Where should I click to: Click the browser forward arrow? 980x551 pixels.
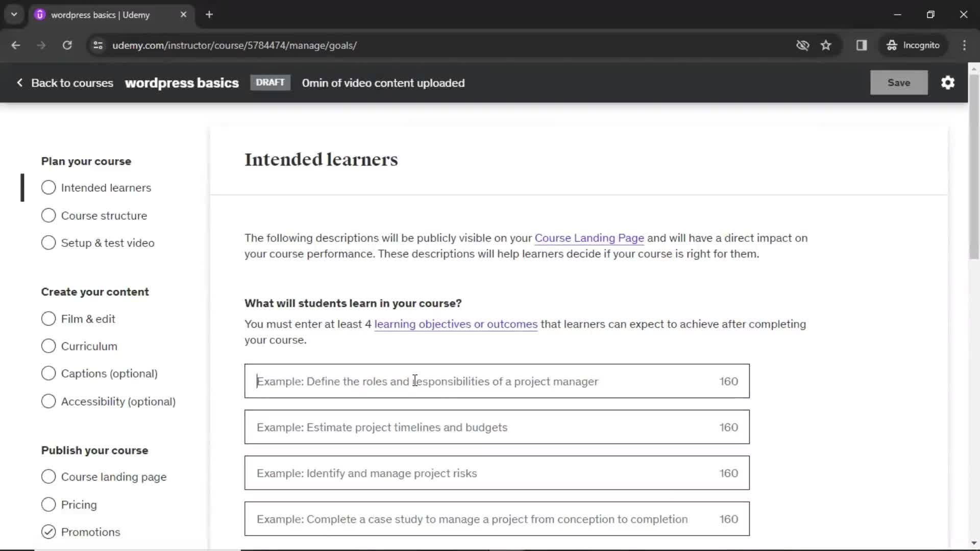click(41, 45)
